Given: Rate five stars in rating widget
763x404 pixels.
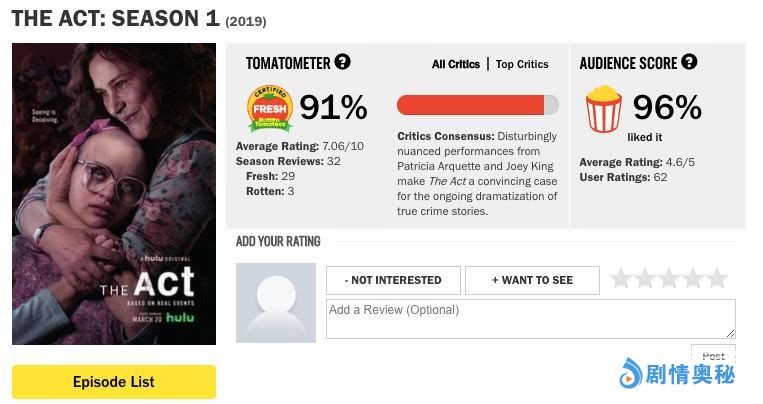Looking at the screenshot, I should pyautogui.click(x=717, y=278).
